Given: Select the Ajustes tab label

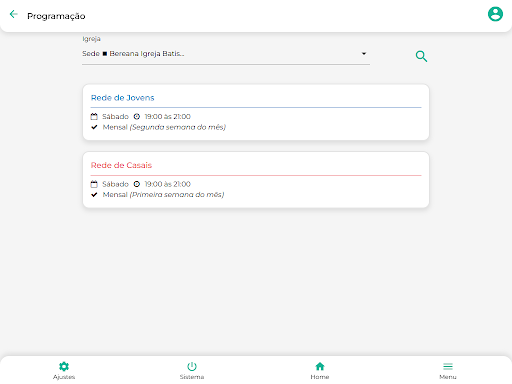Looking at the screenshot, I should tap(64, 377).
